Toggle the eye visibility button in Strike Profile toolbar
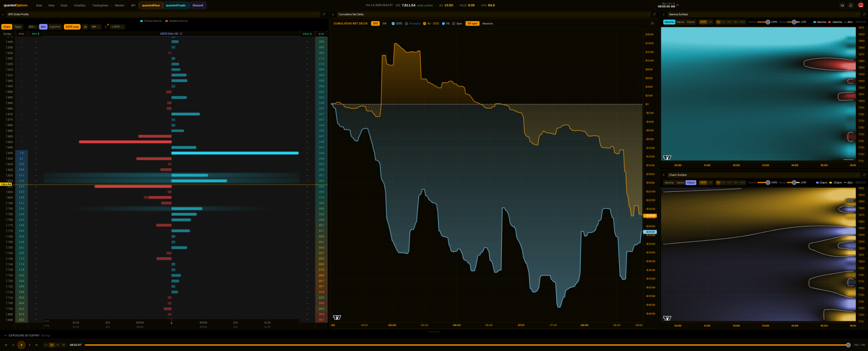This screenshot has height=351, width=868. tap(85, 27)
